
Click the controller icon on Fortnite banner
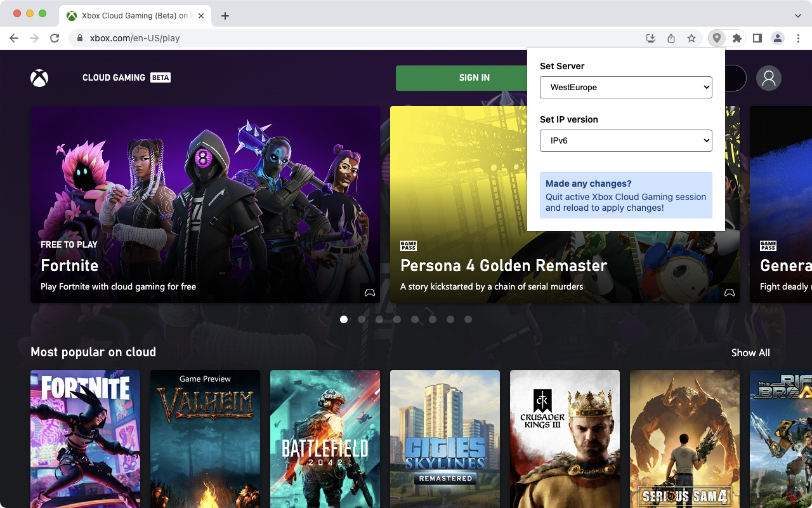pyautogui.click(x=369, y=293)
